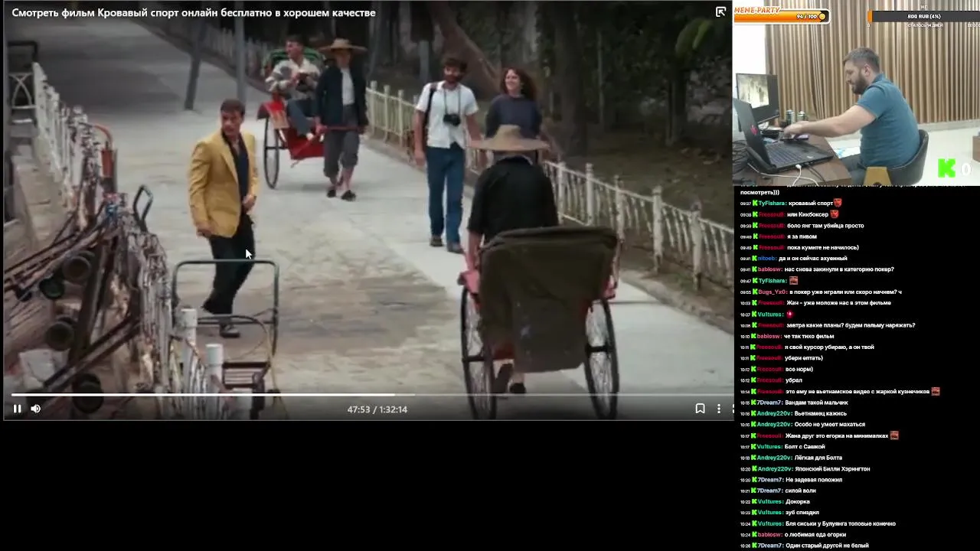Click message 'Жан - уже моложе нас в этом фильме'
This screenshot has width=980, height=551.
[839, 303]
